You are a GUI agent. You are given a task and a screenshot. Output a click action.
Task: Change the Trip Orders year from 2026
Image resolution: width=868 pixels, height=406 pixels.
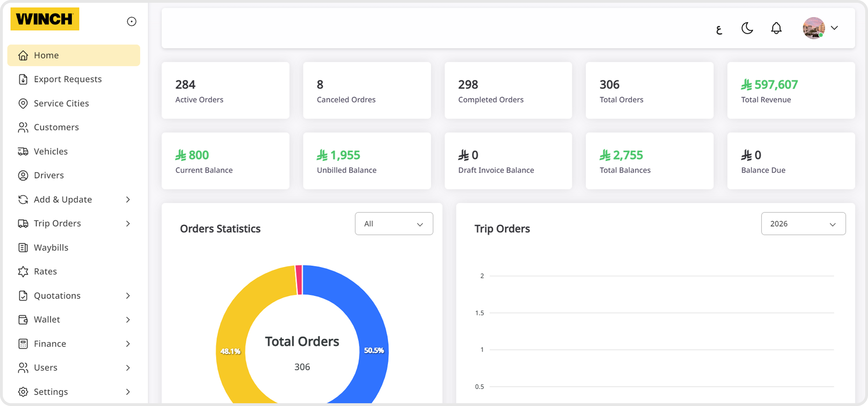tap(804, 224)
